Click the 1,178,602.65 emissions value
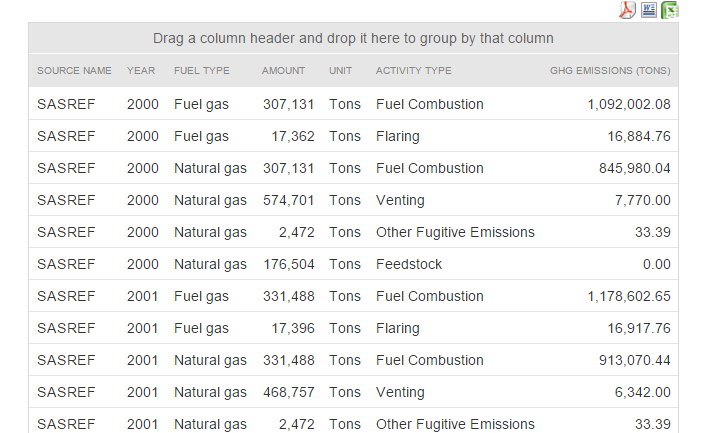 coord(629,296)
